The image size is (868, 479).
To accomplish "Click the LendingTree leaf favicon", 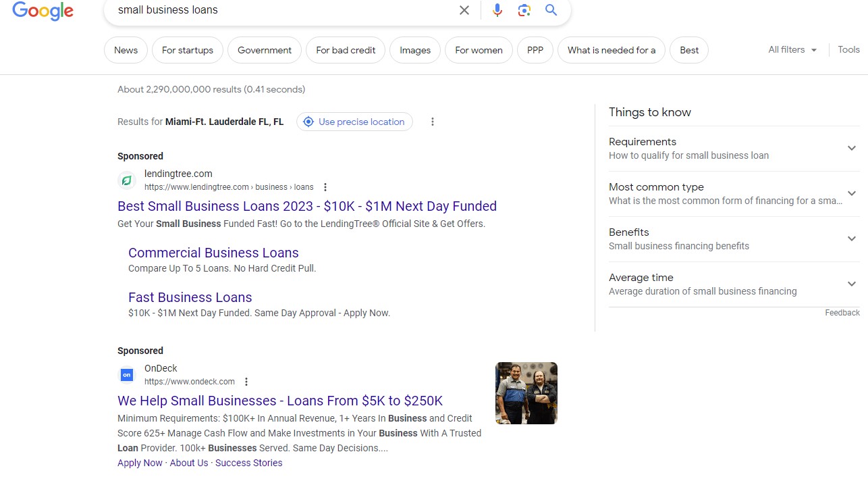I will pyautogui.click(x=127, y=180).
